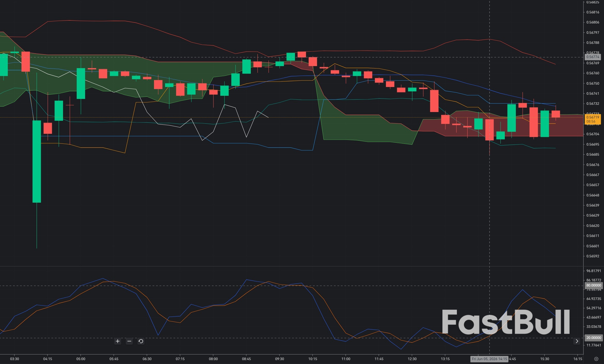
Task: Click the 64.92735 oscillator axis value
Action: click(x=593, y=299)
